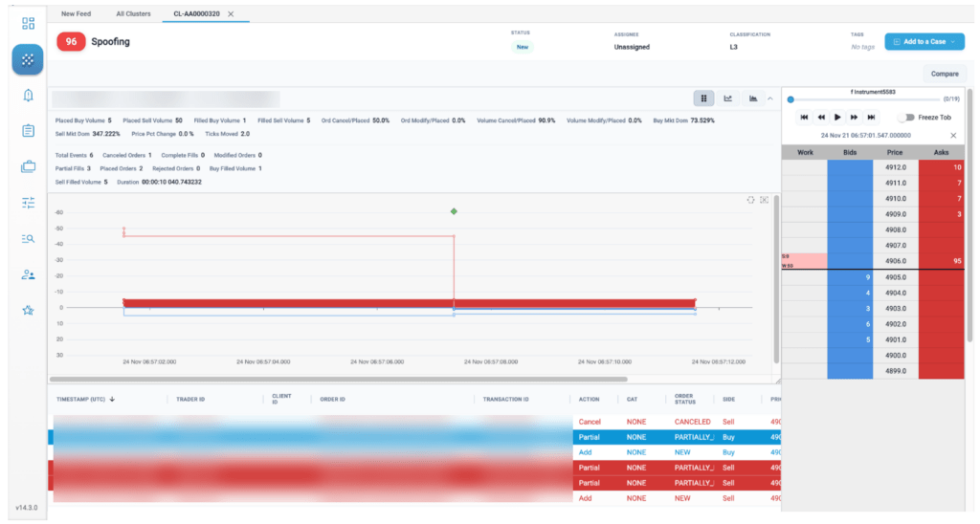Open the dashboard grid icon in sidebar

tap(28, 24)
